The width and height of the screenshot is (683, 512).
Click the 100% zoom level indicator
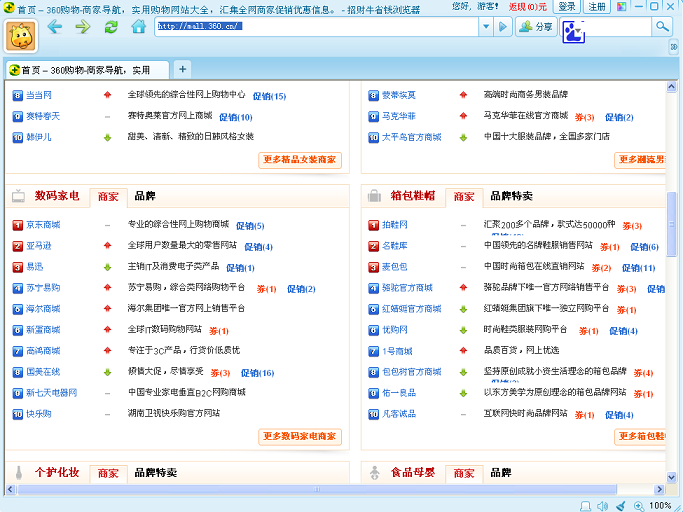click(661, 505)
